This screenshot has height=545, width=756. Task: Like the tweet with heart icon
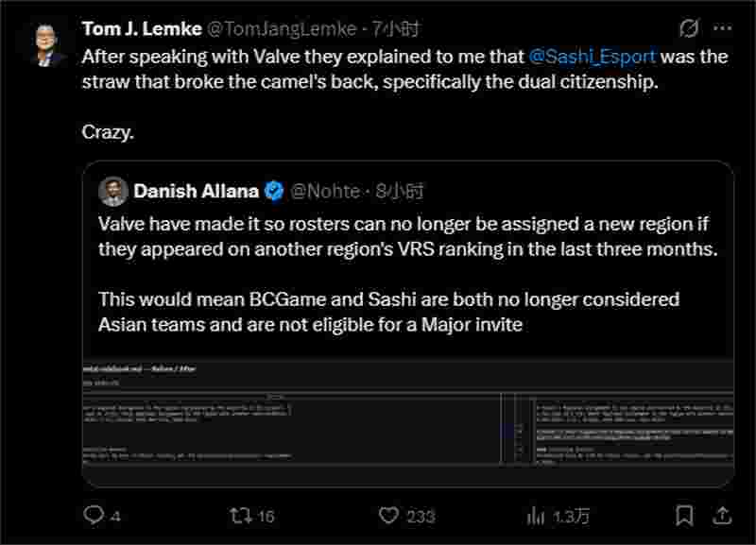click(388, 515)
